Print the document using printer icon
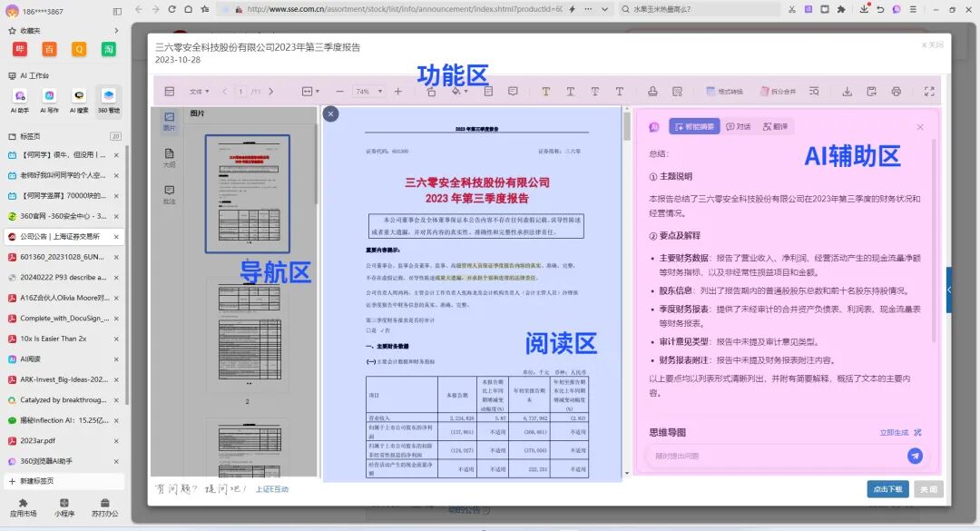 pos(896,92)
